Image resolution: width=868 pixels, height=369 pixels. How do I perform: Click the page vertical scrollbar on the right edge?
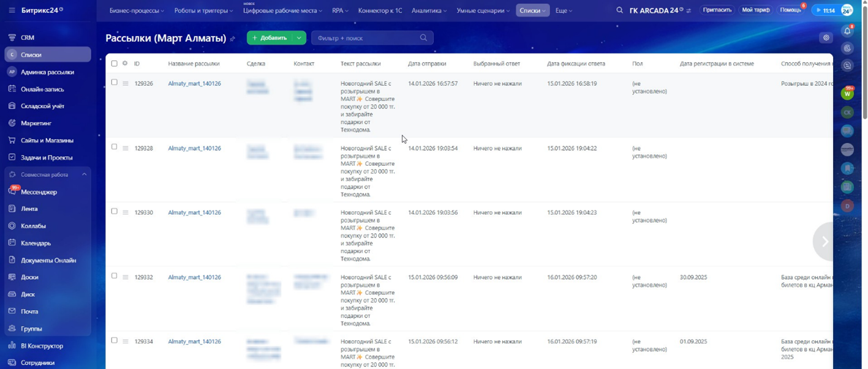[x=865, y=61]
